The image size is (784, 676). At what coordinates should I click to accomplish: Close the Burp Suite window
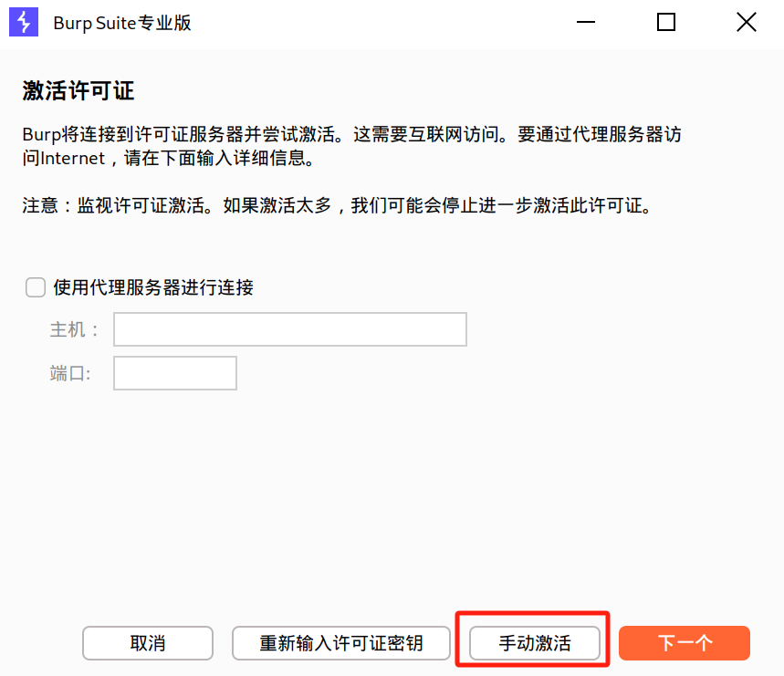pyautogui.click(x=747, y=22)
